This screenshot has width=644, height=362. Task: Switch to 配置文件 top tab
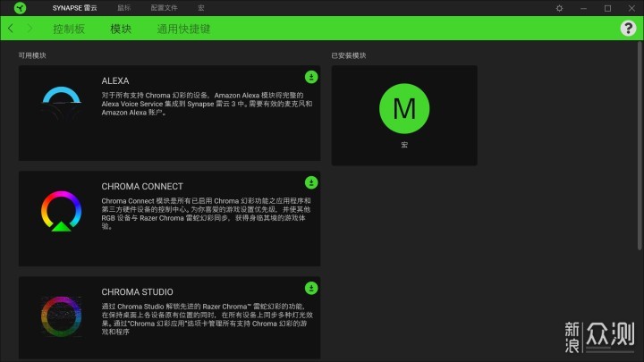coord(164,8)
